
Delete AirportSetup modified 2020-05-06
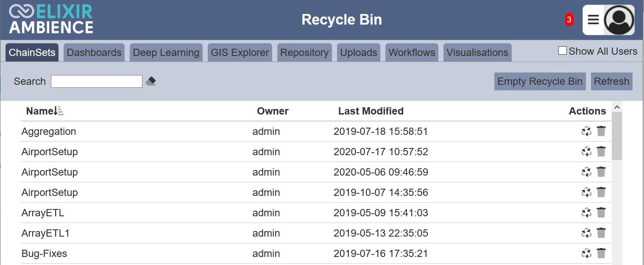pos(601,172)
